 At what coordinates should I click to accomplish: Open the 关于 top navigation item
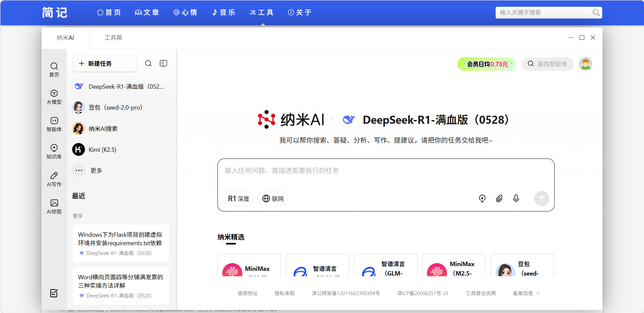tap(300, 12)
